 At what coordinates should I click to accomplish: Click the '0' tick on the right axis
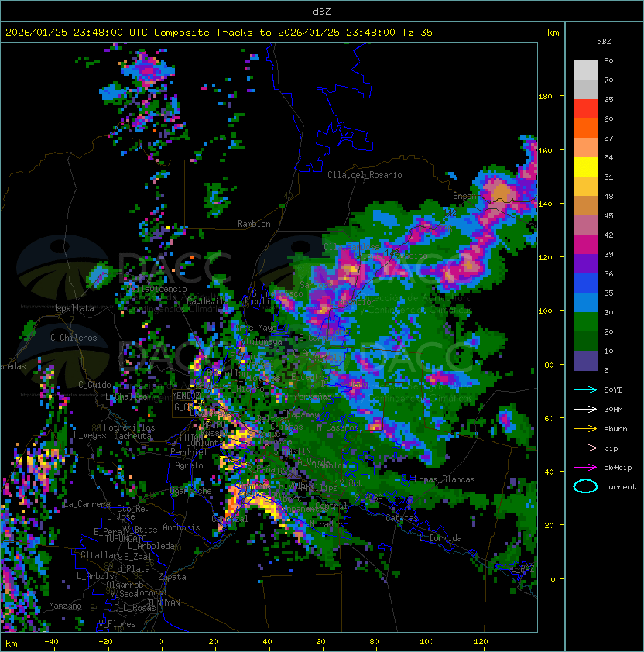click(553, 580)
